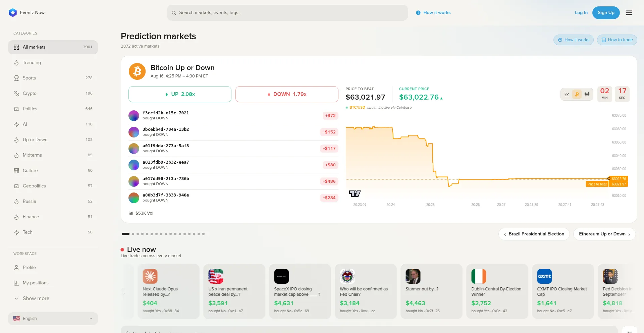Select the candlestick chart icon
The image size is (644, 333).
587,94
